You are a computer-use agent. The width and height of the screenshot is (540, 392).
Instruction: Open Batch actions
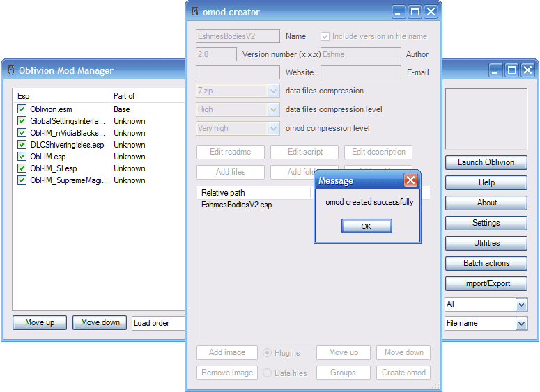(x=486, y=263)
